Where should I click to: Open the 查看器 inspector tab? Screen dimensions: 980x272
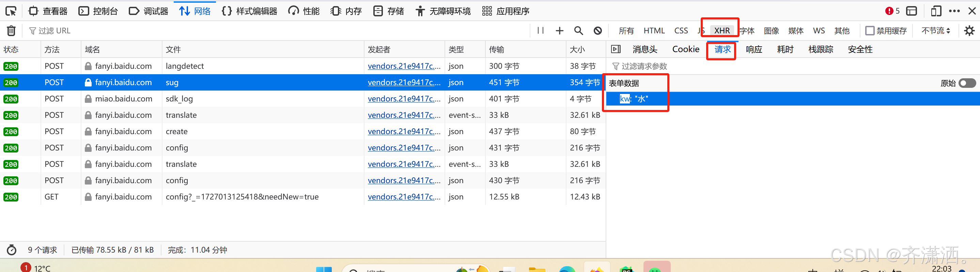(48, 11)
